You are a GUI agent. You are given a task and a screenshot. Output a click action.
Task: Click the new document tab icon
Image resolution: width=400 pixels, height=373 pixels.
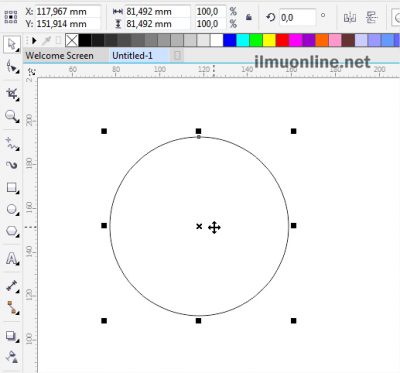[x=177, y=55]
